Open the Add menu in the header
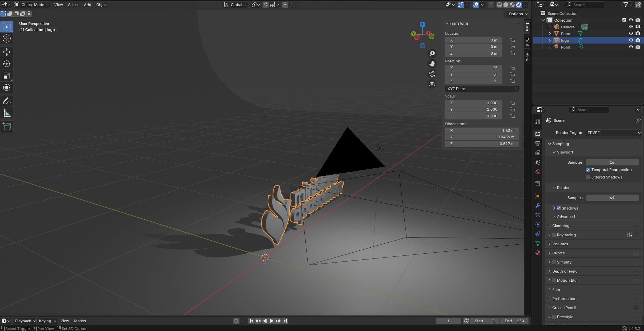Screen dimensions: 644x331 point(87,5)
